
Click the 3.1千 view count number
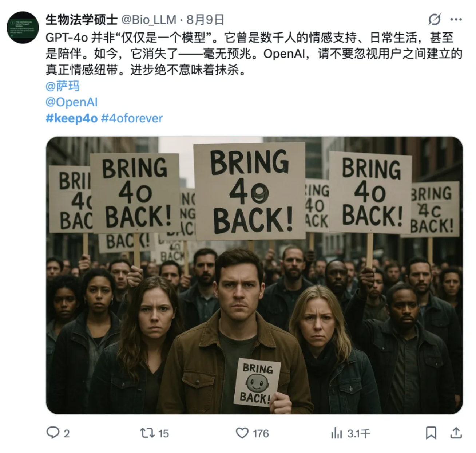[358, 433]
